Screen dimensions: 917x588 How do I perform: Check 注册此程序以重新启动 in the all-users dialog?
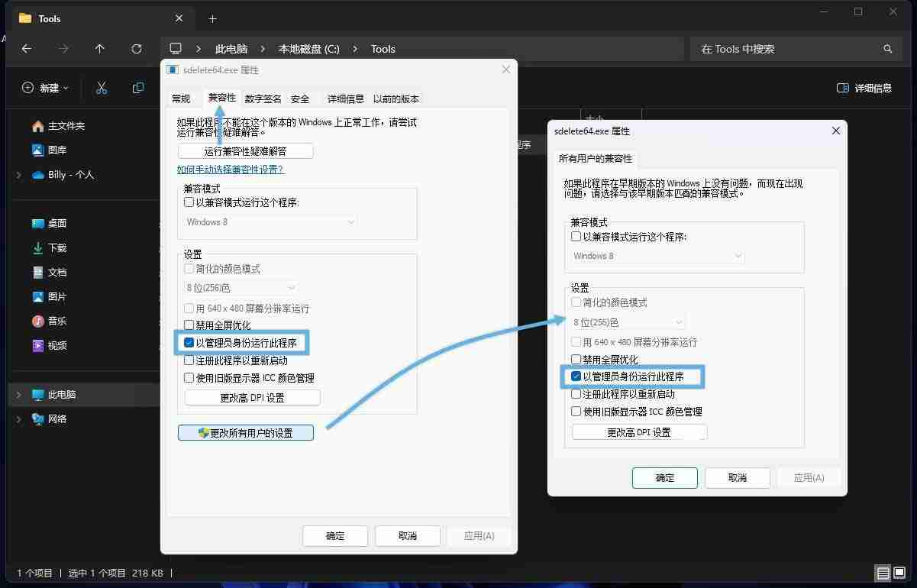(x=576, y=394)
